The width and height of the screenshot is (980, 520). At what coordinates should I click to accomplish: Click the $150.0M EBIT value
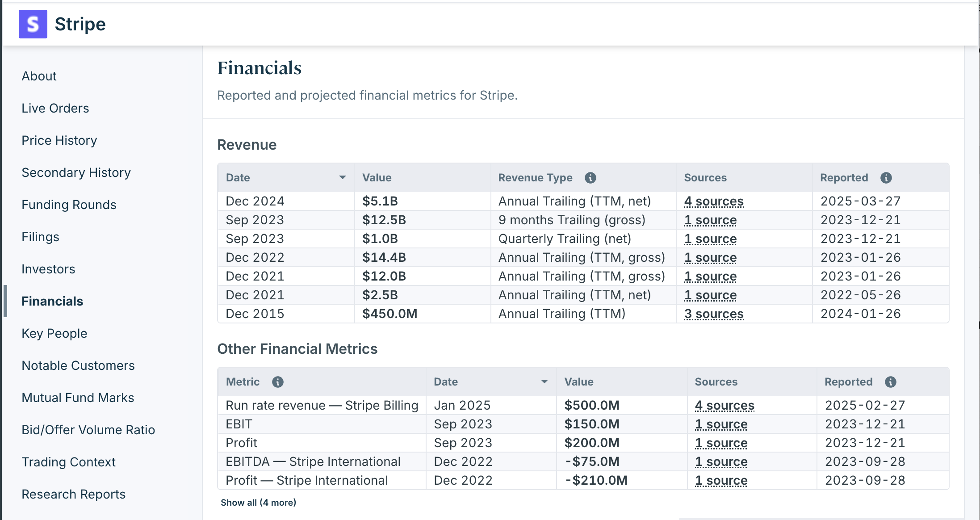click(592, 424)
